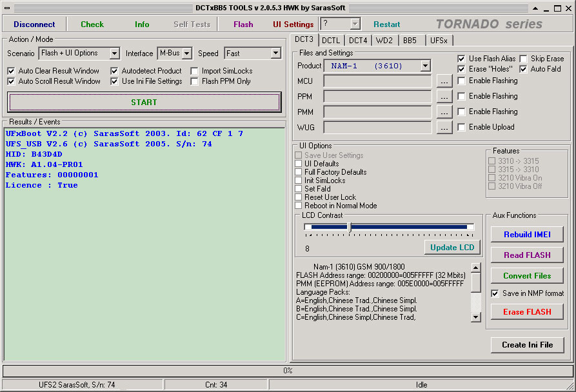Click the Info toolbar button
Screen dimensions: 576x392
tap(142, 24)
